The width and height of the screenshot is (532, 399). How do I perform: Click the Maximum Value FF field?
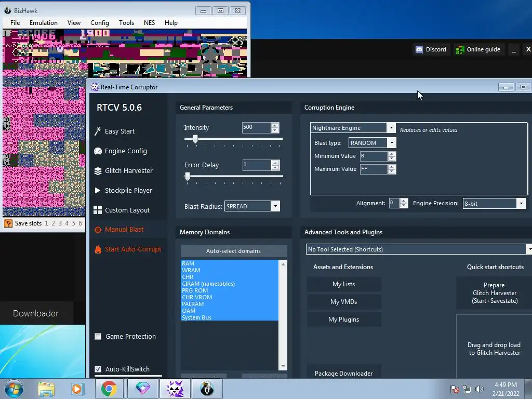click(374, 169)
